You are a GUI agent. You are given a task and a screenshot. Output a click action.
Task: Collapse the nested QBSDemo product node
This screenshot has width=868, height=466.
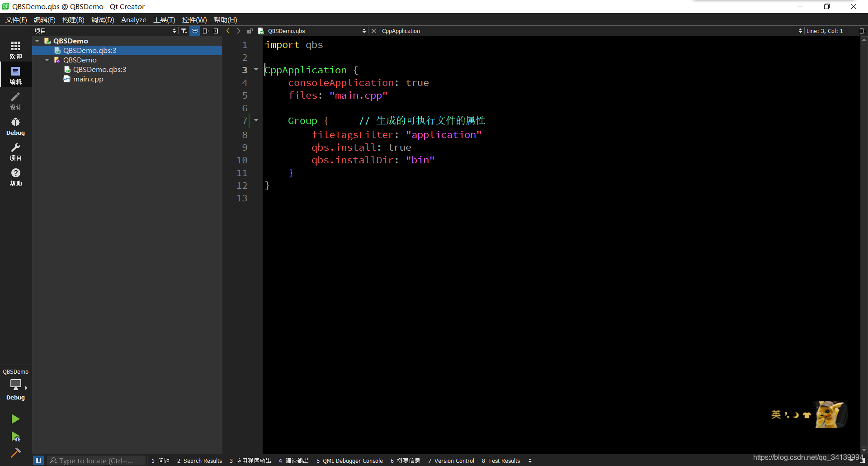coord(47,60)
